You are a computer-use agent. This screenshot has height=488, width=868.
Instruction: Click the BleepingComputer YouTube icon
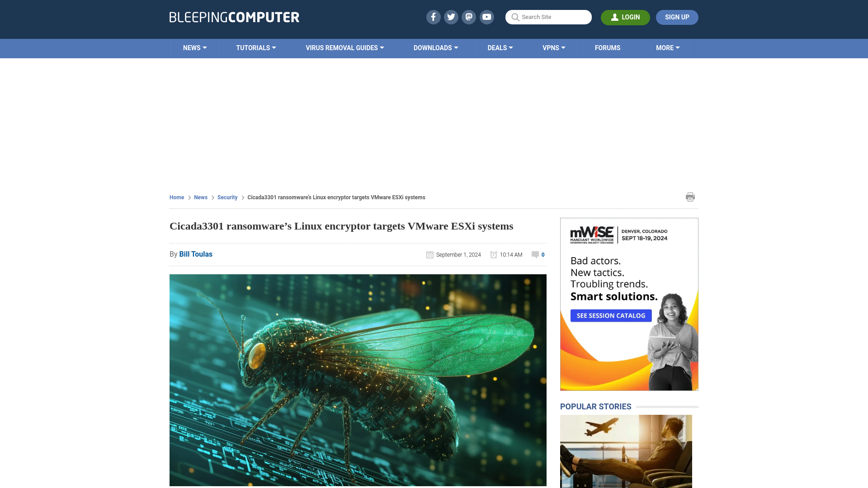[x=487, y=17]
